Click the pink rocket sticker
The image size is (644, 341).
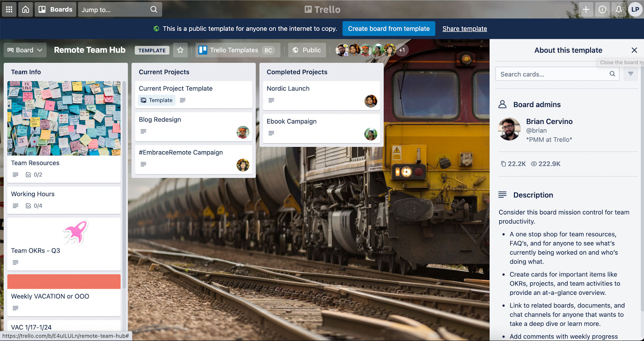point(75,232)
